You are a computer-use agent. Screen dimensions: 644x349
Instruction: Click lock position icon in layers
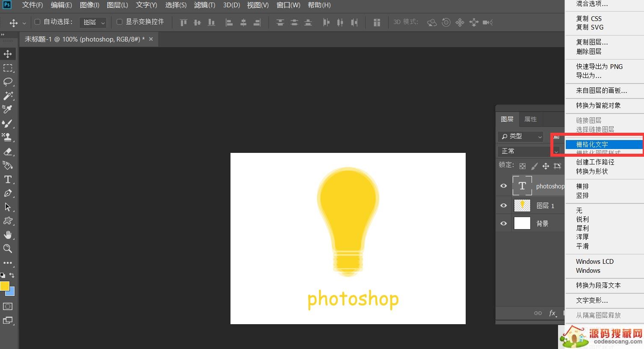pyautogui.click(x=546, y=166)
